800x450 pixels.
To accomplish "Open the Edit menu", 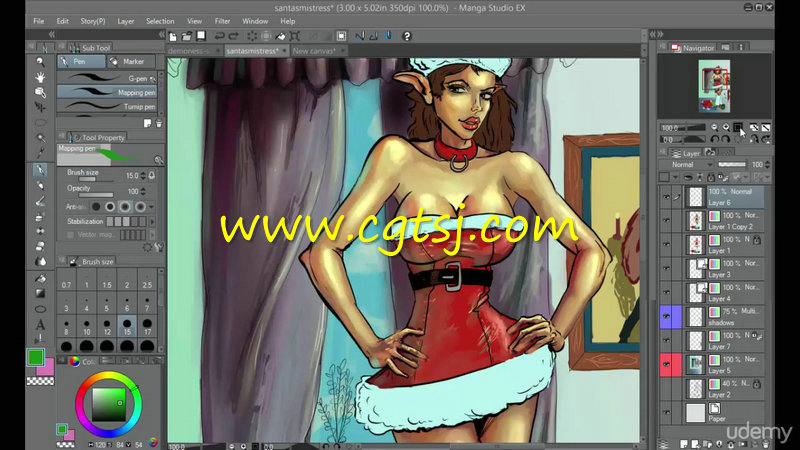I will tap(62, 21).
